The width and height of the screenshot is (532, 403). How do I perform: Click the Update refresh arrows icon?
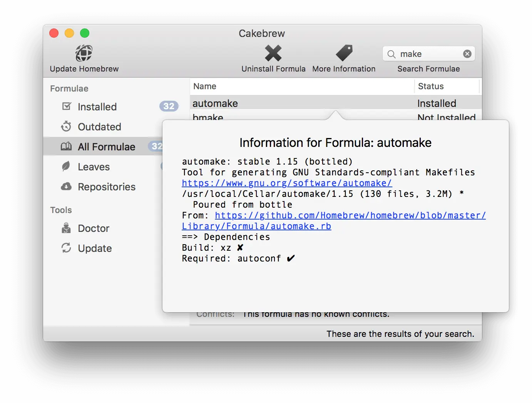(x=66, y=248)
